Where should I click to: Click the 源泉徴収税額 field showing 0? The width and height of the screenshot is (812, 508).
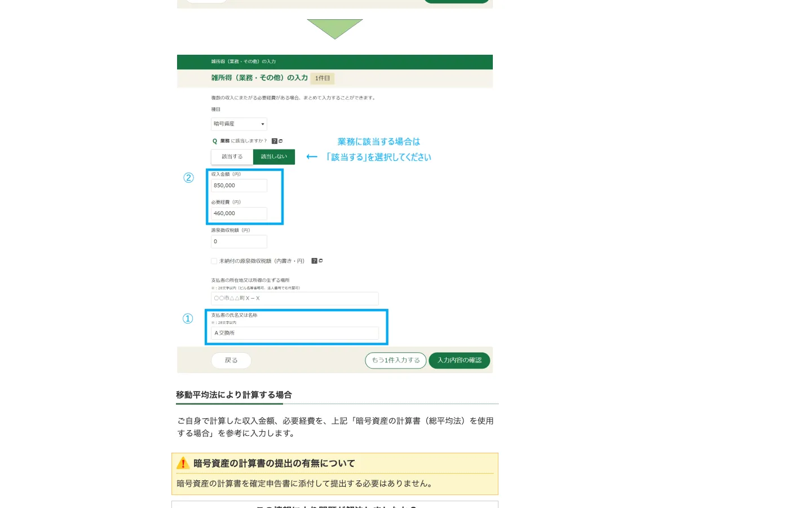click(239, 242)
